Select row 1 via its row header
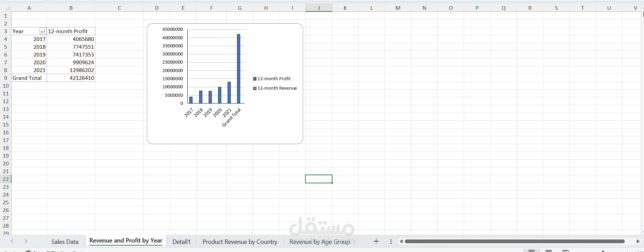 point(6,16)
